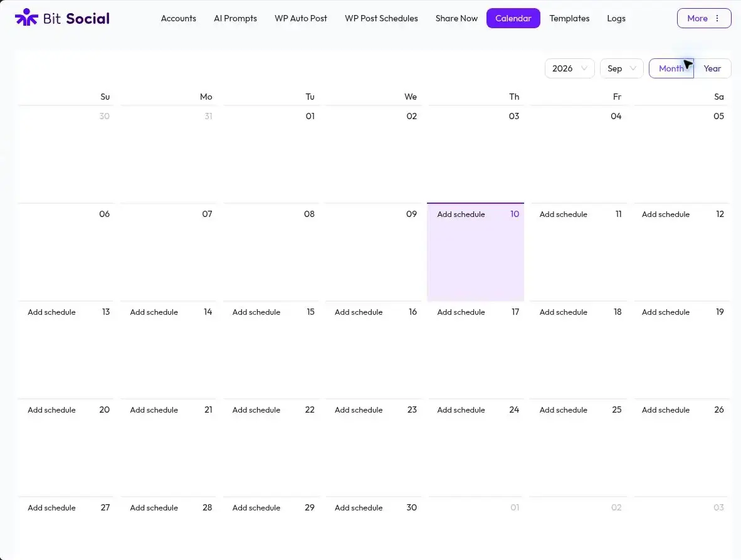Add schedule on day 20
The image size is (741, 560).
pyautogui.click(x=51, y=409)
